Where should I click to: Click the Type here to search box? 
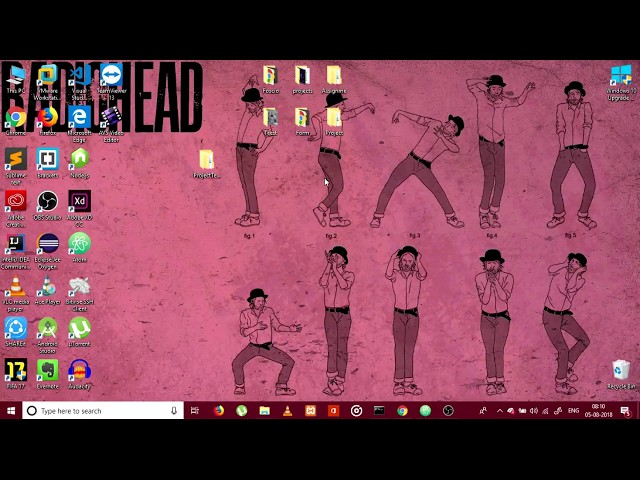[x=103, y=411]
